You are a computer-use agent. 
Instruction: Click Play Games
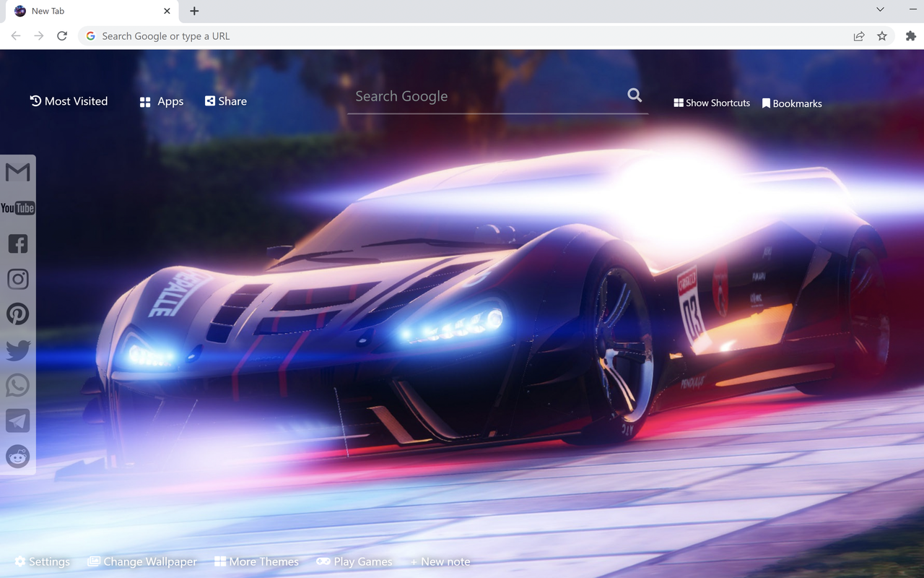[354, 561]
